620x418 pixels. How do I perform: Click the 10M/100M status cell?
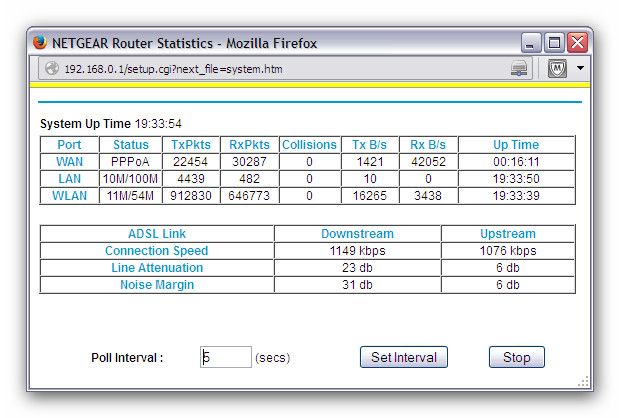point(130,179)
